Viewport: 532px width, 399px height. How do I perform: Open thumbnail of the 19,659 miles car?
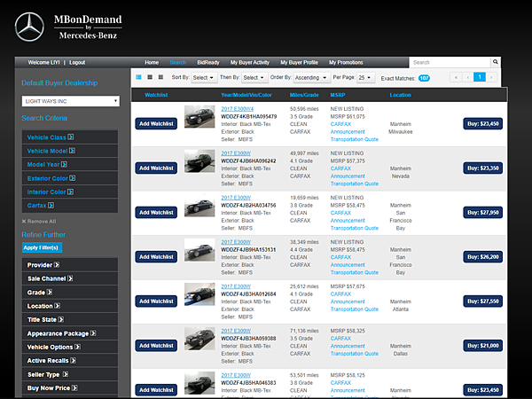199,206
